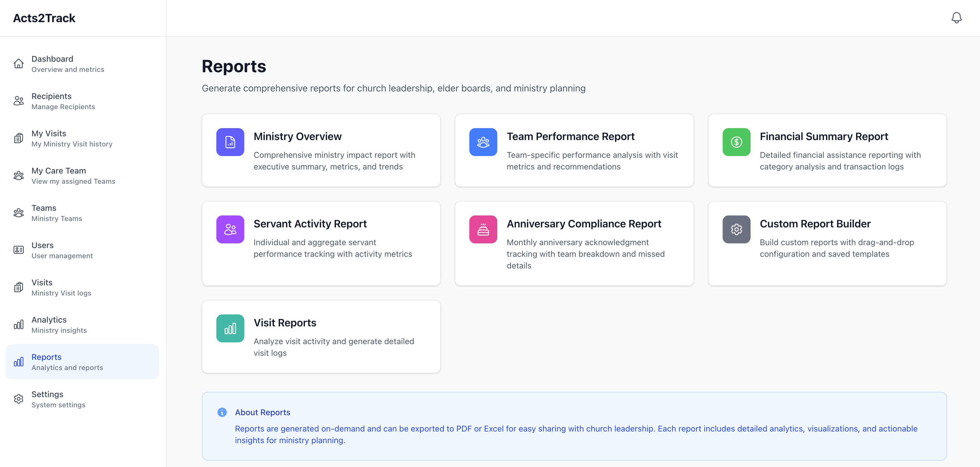The width and height of the screenshot is (980, 467).
Task: Click the Visit Reports chart icon
Action: [x=230, y=328]
